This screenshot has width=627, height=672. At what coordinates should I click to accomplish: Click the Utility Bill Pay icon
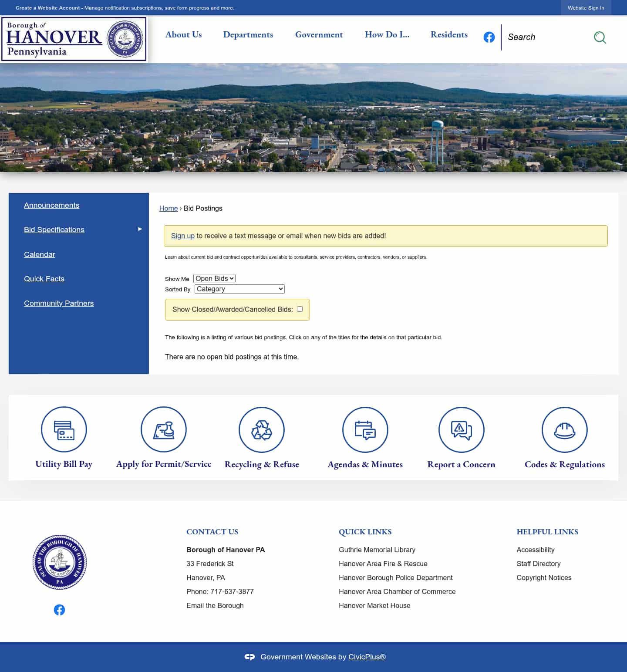64,429
